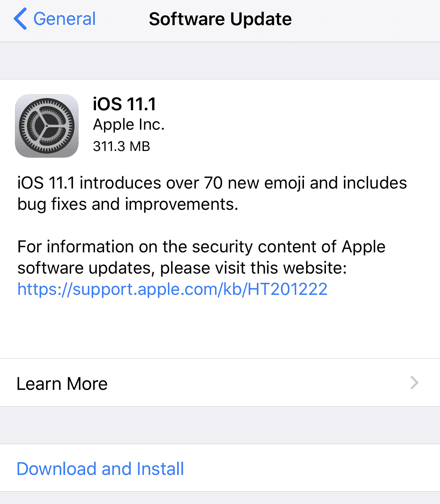
Task: Select the iOS 11.1 heading
Action: 124,104
